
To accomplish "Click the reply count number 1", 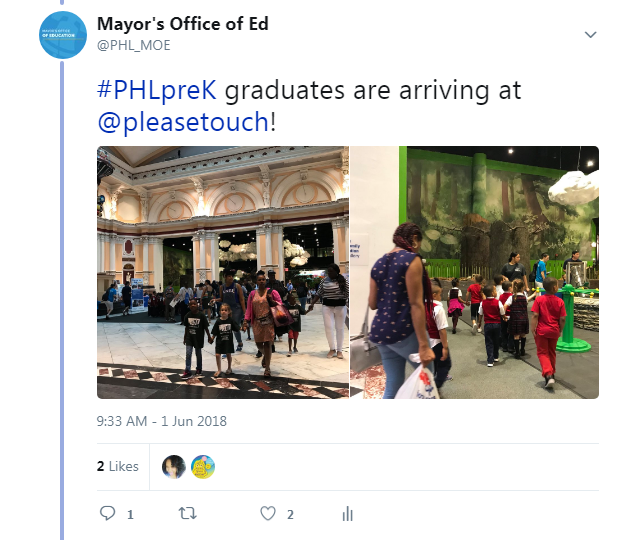I will (130, 515).
